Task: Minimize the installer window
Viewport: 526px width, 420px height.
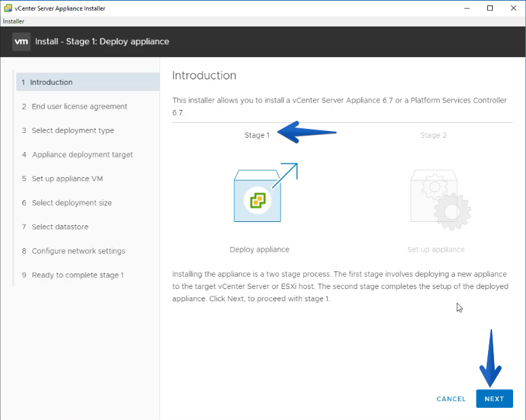Action: pos(467,8)
